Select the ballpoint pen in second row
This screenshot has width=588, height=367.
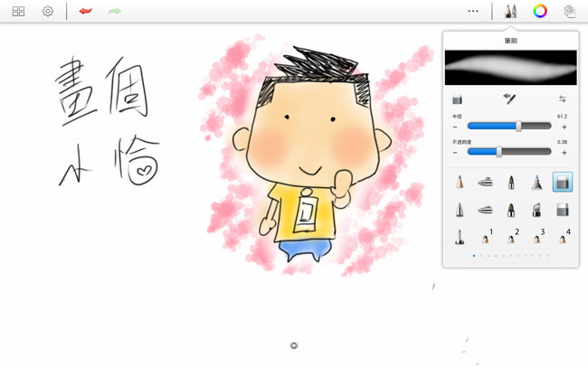point(460,210)
